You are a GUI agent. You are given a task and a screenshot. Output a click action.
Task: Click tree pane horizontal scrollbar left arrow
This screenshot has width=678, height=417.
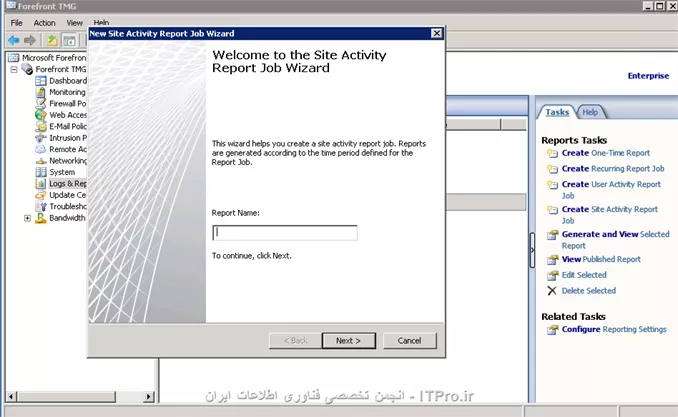point(11,396)
